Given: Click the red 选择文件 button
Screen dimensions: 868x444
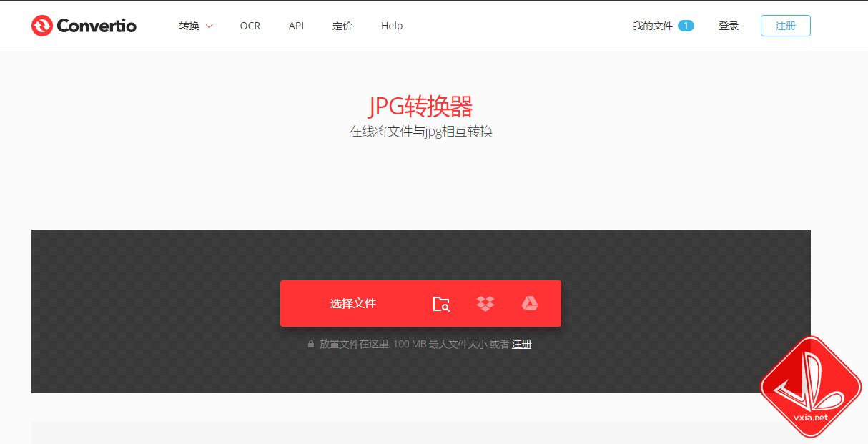Looking at the screenshot, I should pos(352,304).
